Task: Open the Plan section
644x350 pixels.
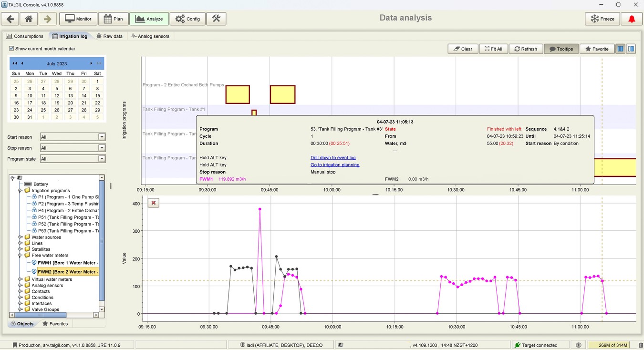Action: tap(114, 19)
